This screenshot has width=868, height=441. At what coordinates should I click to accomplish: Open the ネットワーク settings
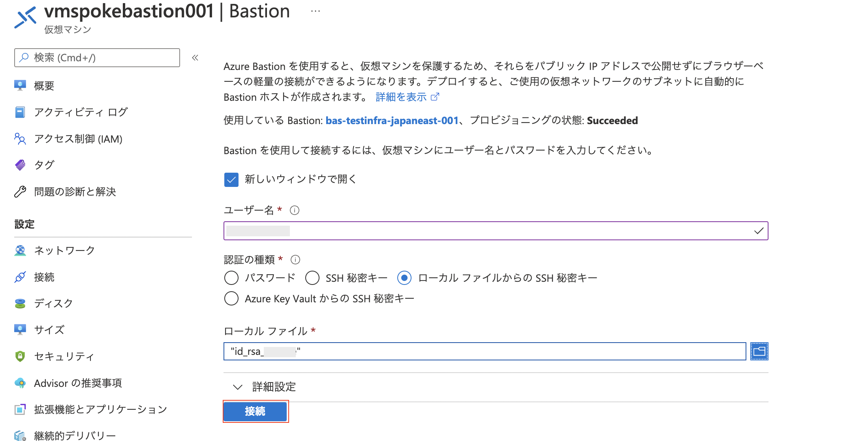64,250
